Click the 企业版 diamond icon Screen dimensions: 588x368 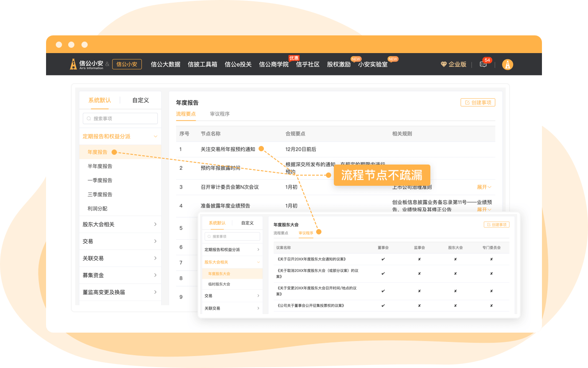point(444,65)
